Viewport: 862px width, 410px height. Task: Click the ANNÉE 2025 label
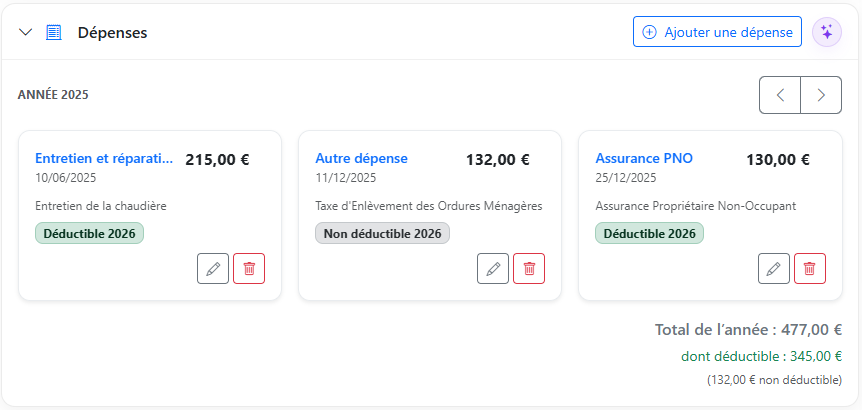(53, 95)
